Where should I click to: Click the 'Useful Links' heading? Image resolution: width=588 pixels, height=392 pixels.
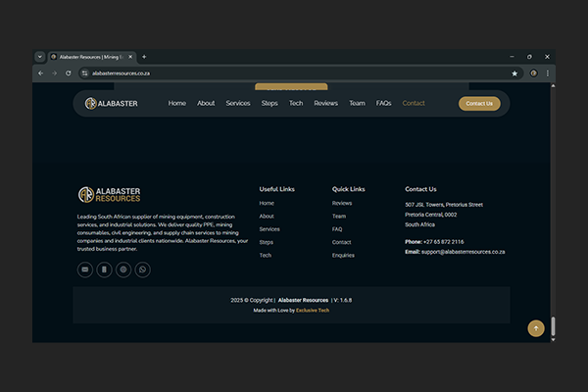click(276, 189)
